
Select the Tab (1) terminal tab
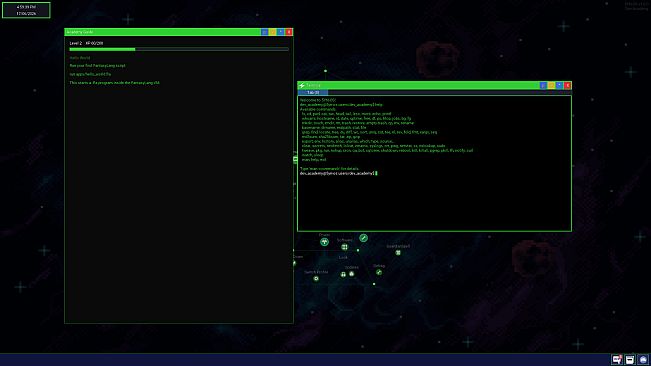[313, 93]
